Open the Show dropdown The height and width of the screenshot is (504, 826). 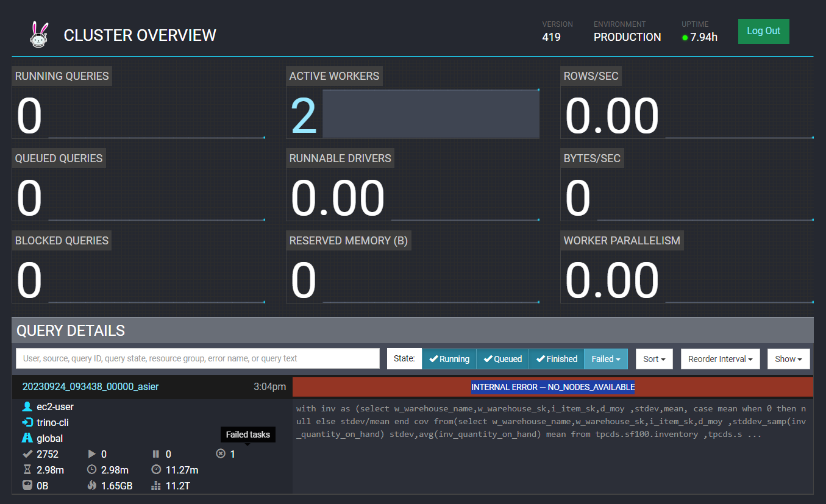tap(788, 359)
